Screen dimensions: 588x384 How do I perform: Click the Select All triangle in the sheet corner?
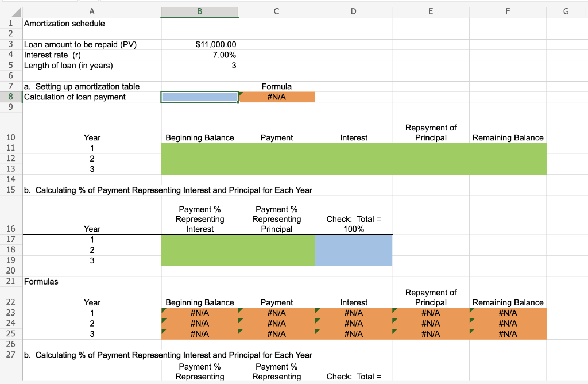pos(16,11)
